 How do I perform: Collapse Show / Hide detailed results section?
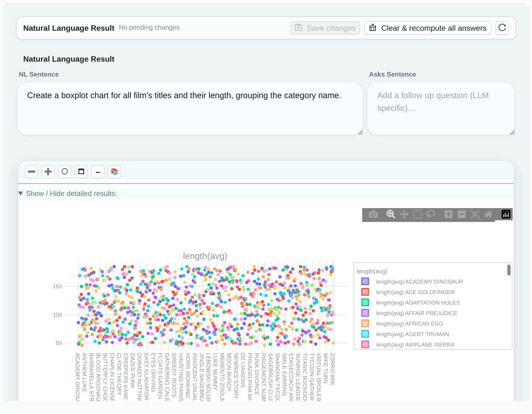click(71, 193)
